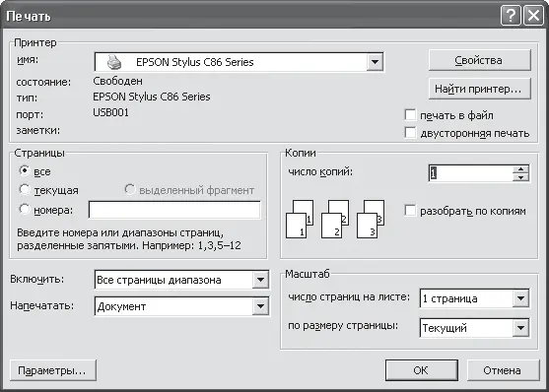Screen dimensions: 549x392
Task: Open the printer name dropdown
Action: pos(375,62)
